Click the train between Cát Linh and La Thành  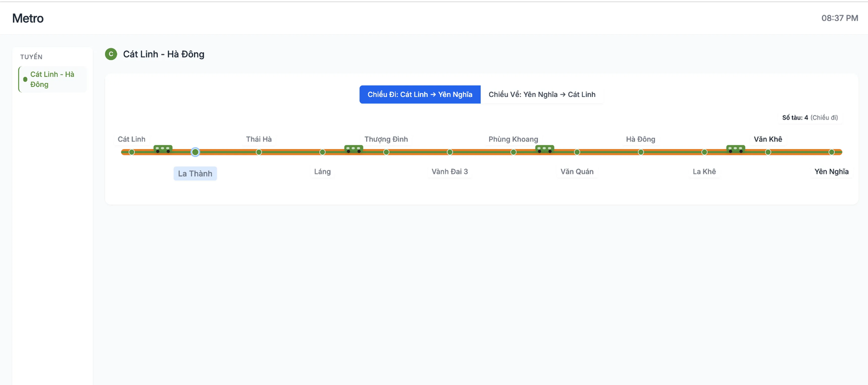point(163,150)
